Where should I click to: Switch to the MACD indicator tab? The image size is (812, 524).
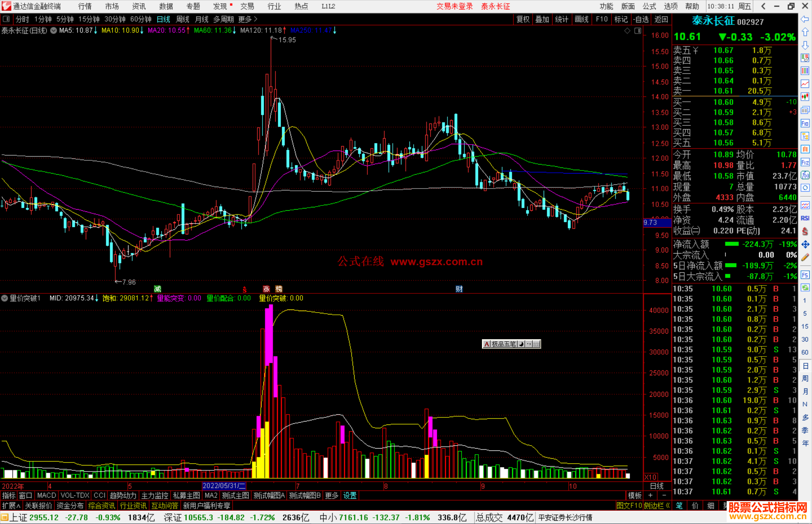[x=46, y=495]
